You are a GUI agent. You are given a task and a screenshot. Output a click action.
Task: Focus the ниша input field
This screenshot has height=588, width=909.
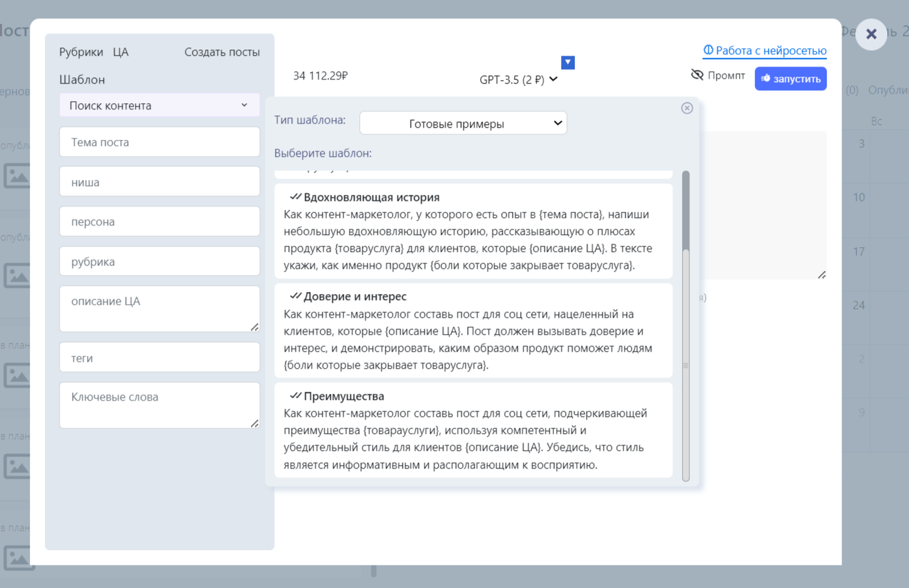coord(160,182)
